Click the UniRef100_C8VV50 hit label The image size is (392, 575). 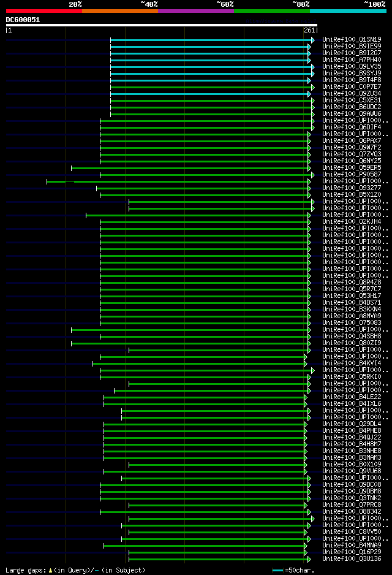click(352, 531)
